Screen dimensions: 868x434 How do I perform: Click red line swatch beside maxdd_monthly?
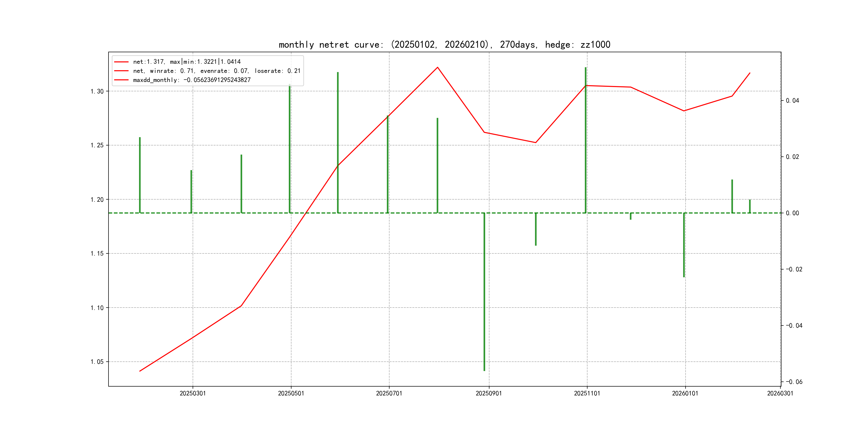click(121, 80)
